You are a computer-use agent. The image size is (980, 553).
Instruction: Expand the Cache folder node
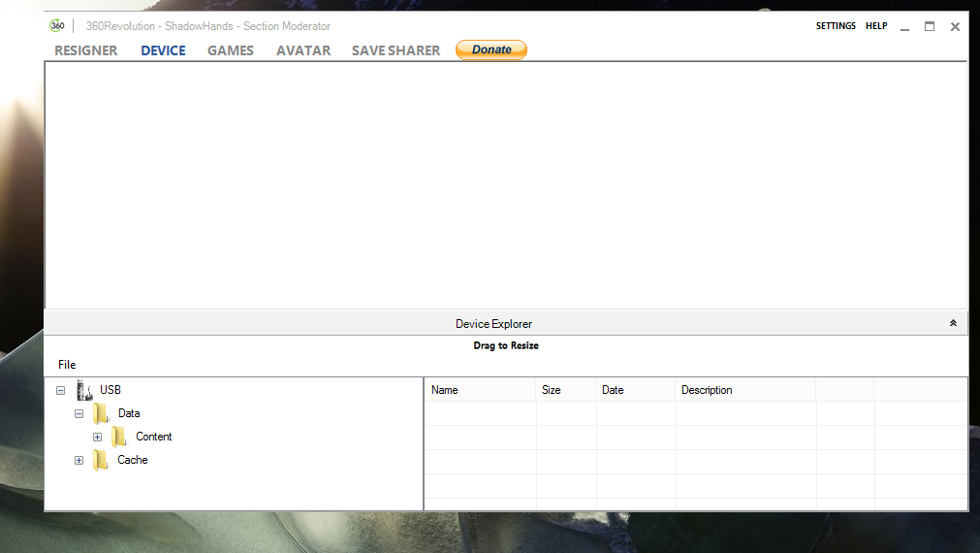click(x=79, y=460)
